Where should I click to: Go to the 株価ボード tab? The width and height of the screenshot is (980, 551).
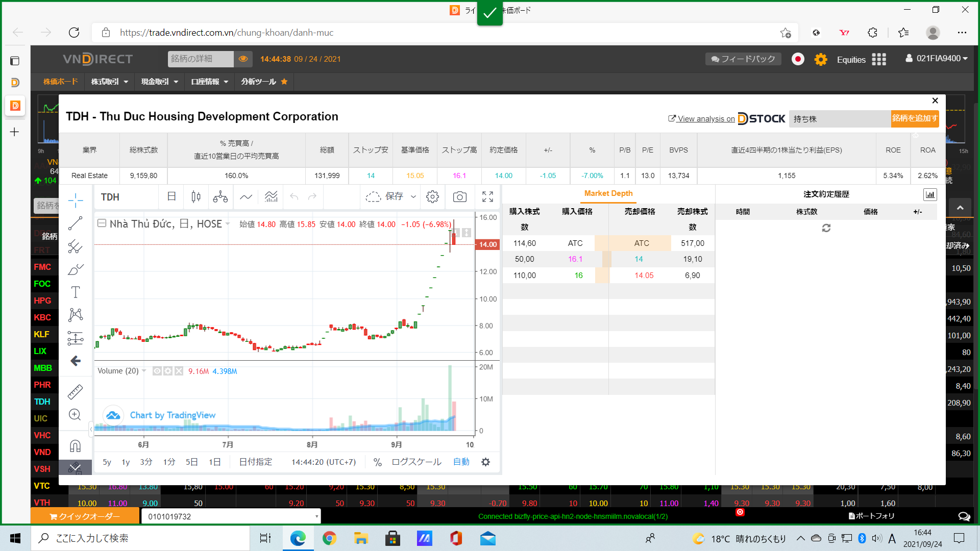(60, 82)
